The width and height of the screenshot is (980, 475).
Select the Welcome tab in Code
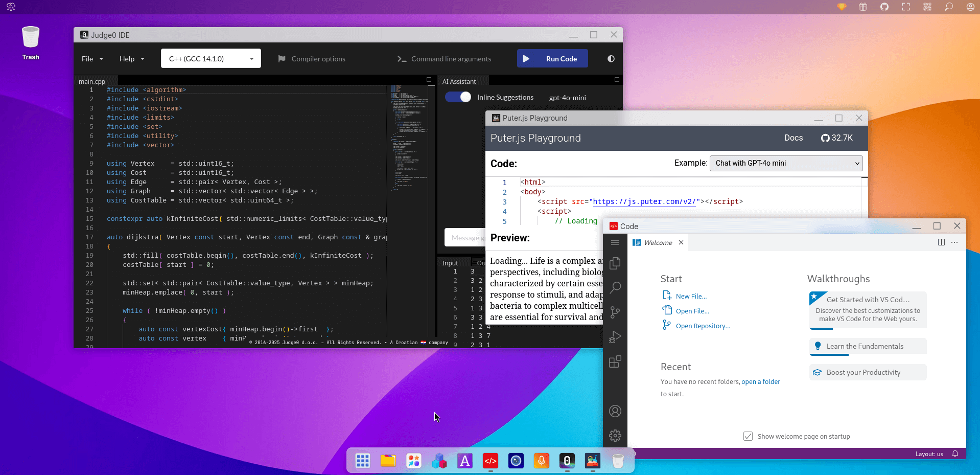point(657,242)
